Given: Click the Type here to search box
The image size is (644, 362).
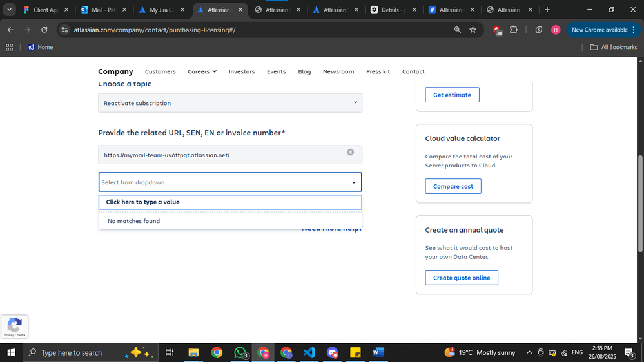Looking at the screenshot, I should click(x=90, y=352).
